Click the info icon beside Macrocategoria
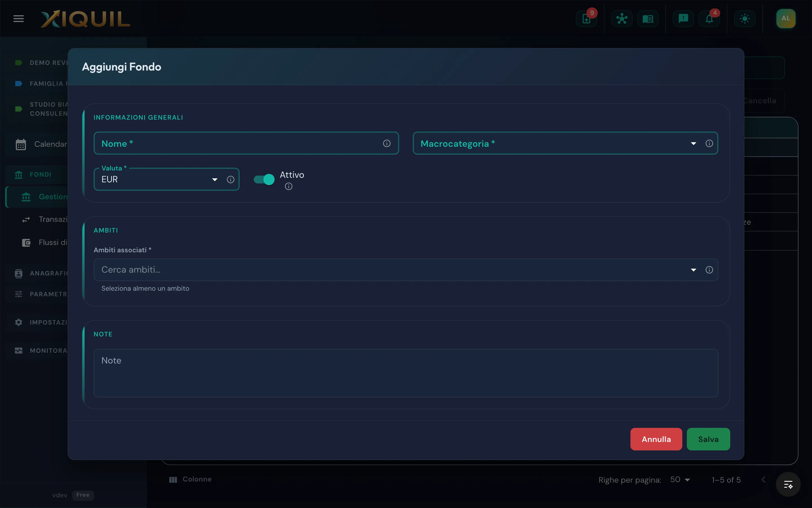The height and width of the screenshot is (508, 812). coord(709,143)
